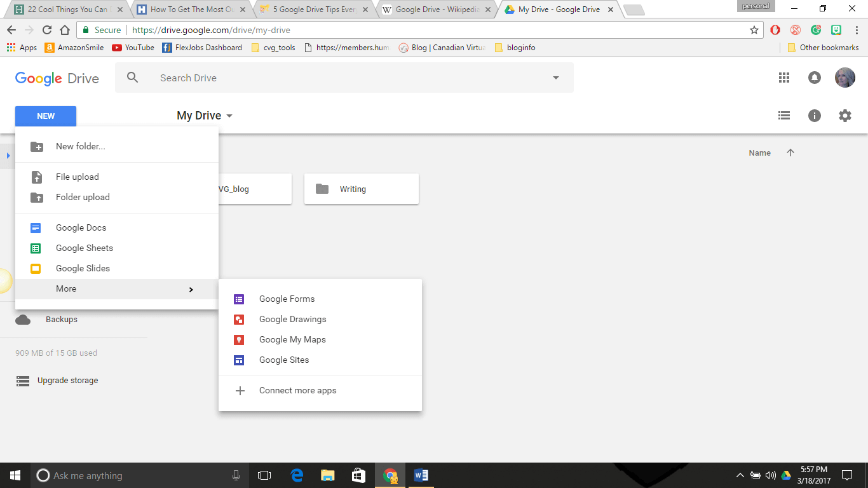Create a new Google Slides file
Screen dimensions: 868x488
pyautogui.click(x=117, y=268)
